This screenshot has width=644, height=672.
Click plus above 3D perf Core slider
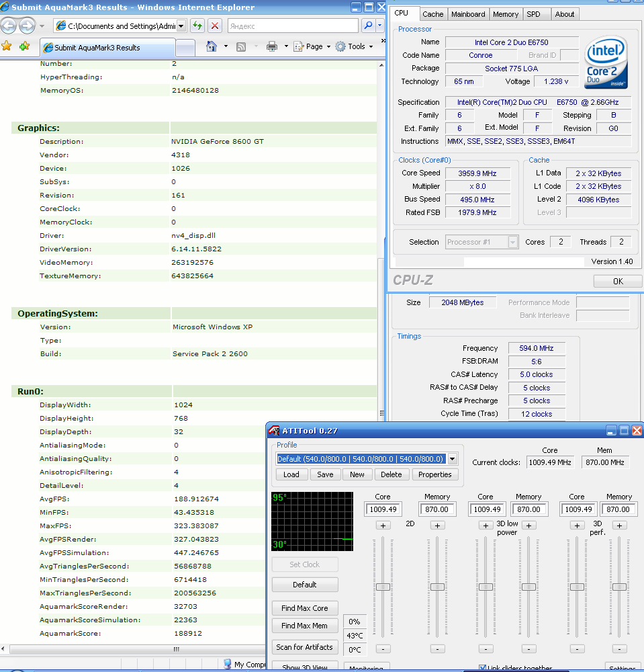(578, 526)
